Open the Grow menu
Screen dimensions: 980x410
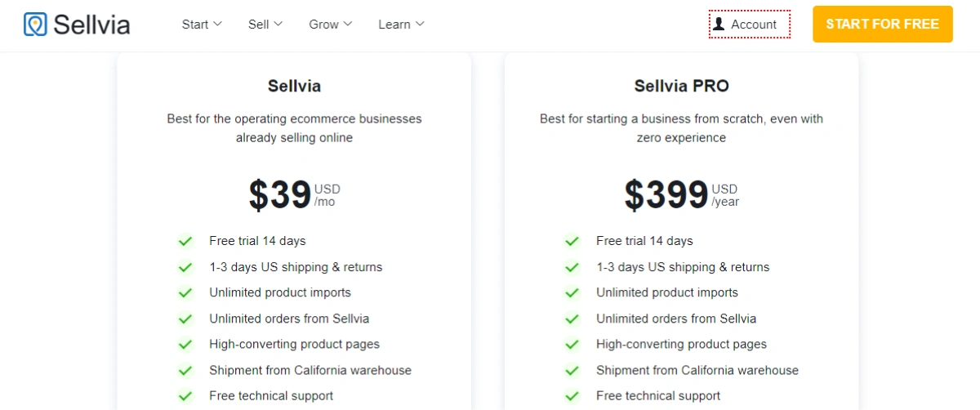click(331, 24)
